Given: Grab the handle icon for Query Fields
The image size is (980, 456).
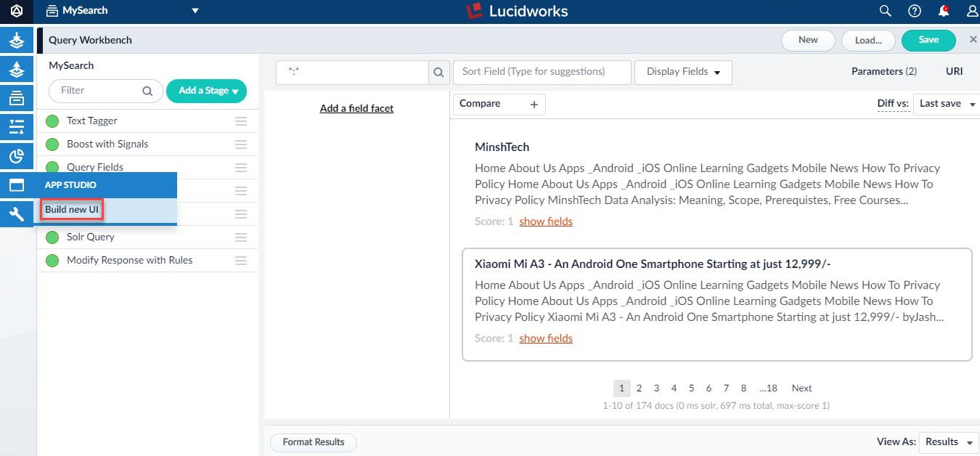Looking at the screenshot, I should 241,168.
